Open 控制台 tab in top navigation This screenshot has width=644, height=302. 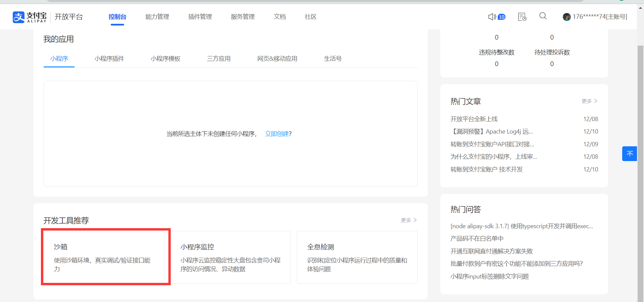[x=117, y=17]
